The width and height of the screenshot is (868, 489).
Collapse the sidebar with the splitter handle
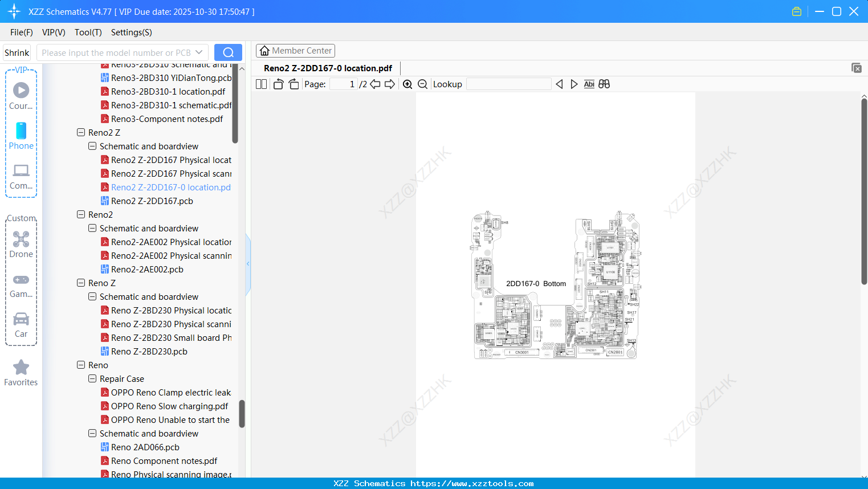tap(248, 264)
